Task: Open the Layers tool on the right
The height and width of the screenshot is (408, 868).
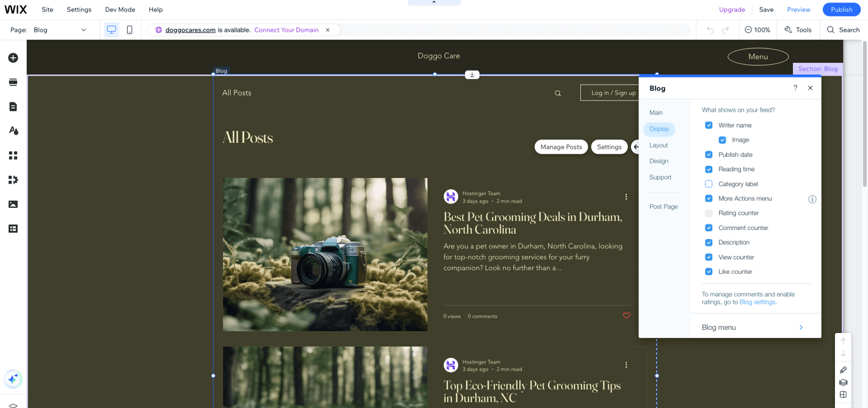Action: point(843,382)
